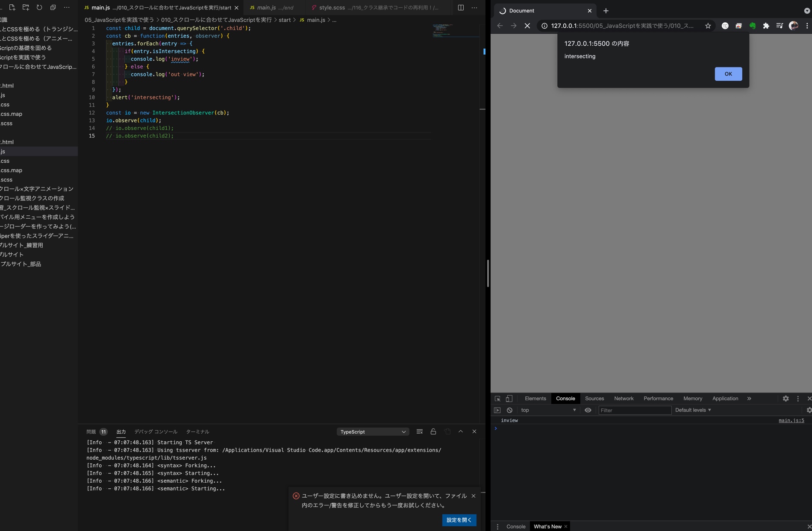Toggle the console live expression eye
The width and height of the screenshot is (812, 531).
tap(588, 410)
